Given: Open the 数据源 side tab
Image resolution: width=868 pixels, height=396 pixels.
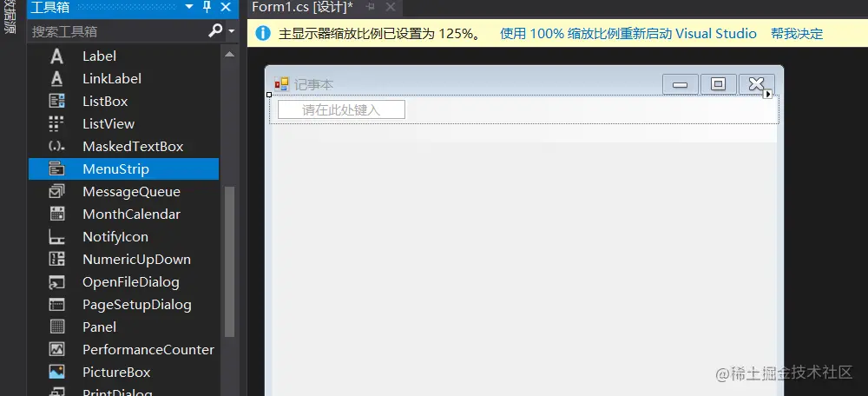Looking at the screenshot, I should [9, 17].
